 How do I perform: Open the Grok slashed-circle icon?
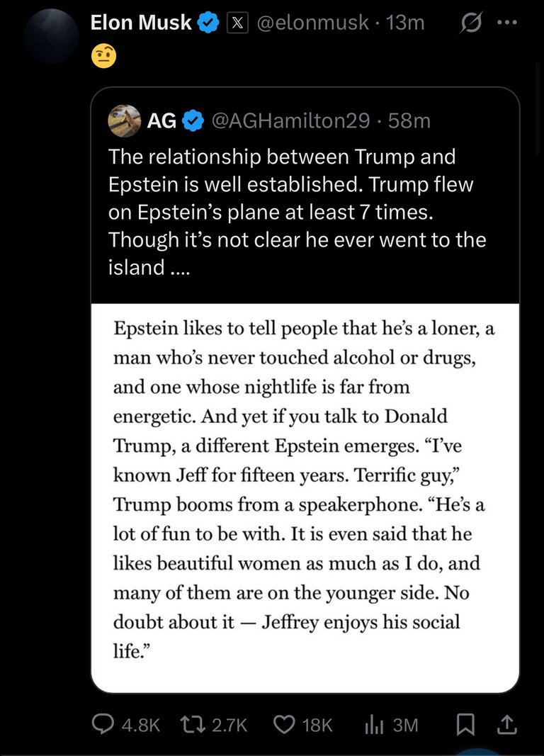(470, 23)
